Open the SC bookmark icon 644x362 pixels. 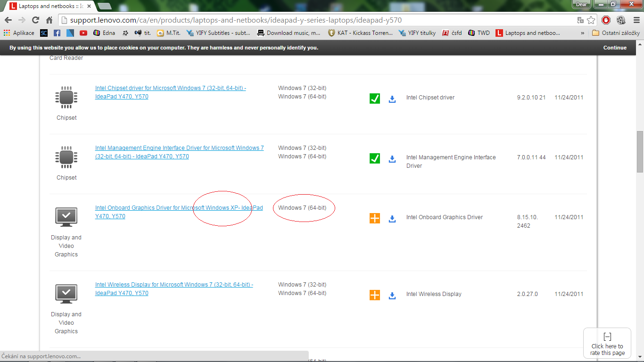(44, 33)
